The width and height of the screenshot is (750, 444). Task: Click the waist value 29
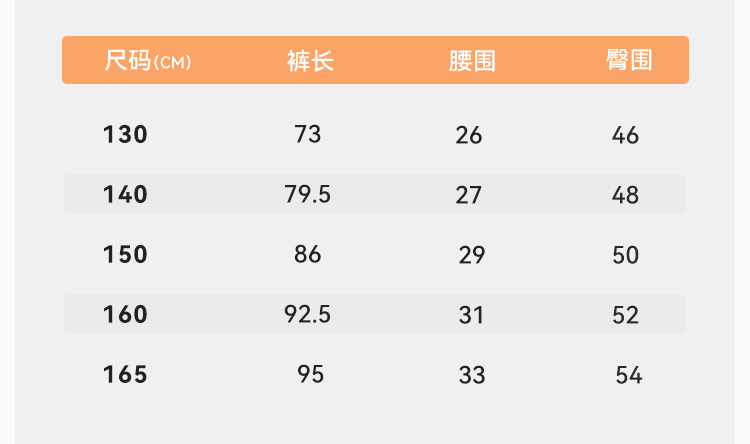click(472, 255)
